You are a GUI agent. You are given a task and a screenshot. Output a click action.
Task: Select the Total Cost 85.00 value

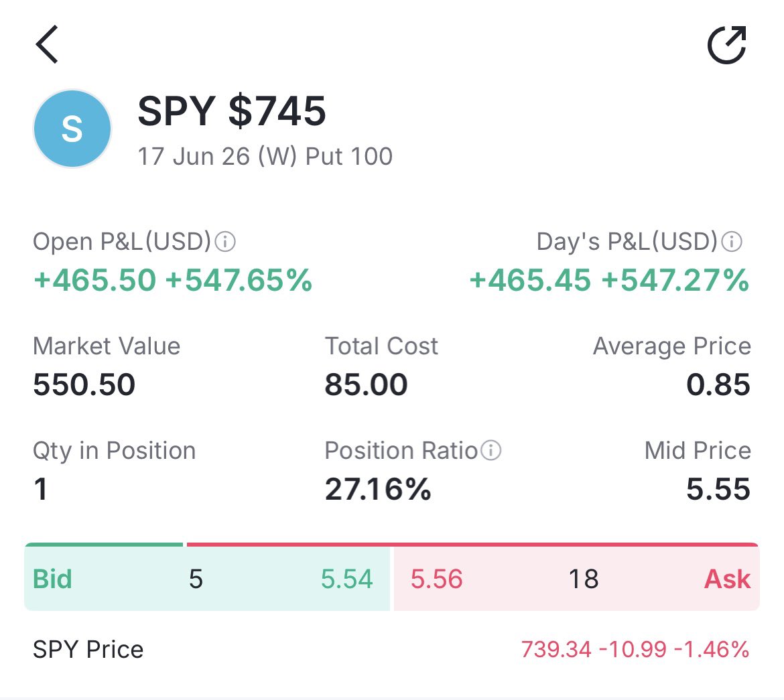(x=366, y=384)
